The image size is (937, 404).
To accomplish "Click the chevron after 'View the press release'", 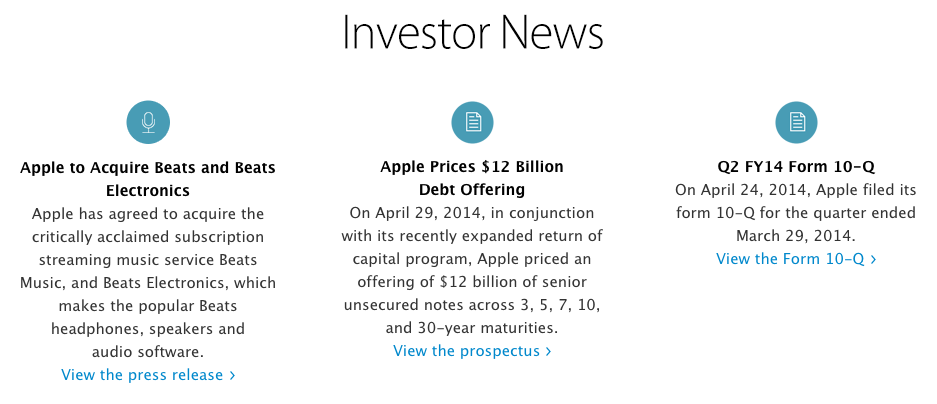I will coord(232,375).
